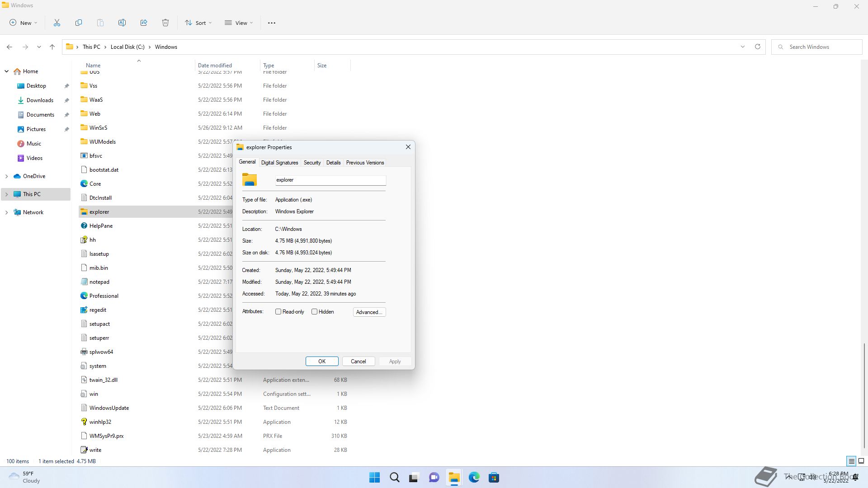
Task: Click the Advanced... attributes button
Action: [x=369, y=312]
